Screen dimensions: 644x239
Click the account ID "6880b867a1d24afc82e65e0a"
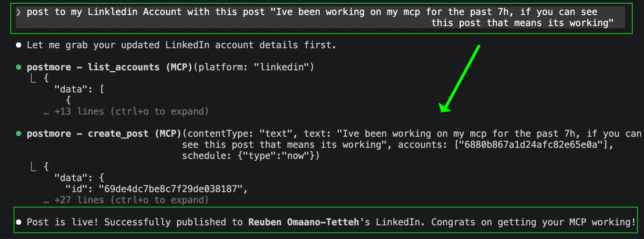click(x=531, y=145)
